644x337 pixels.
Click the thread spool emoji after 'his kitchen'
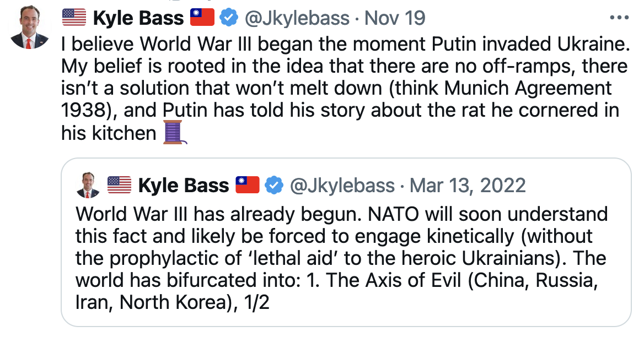pyautogui.click(x=175, y=133)
